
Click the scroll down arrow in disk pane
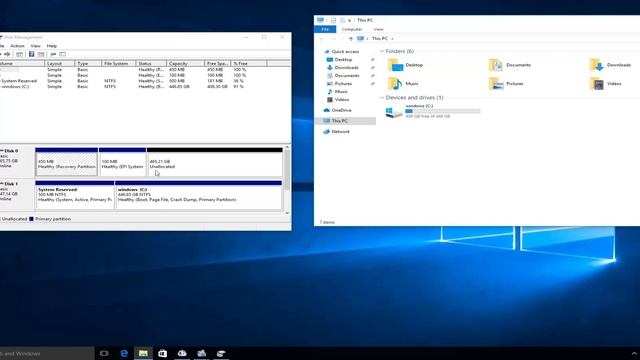(287, 213)
